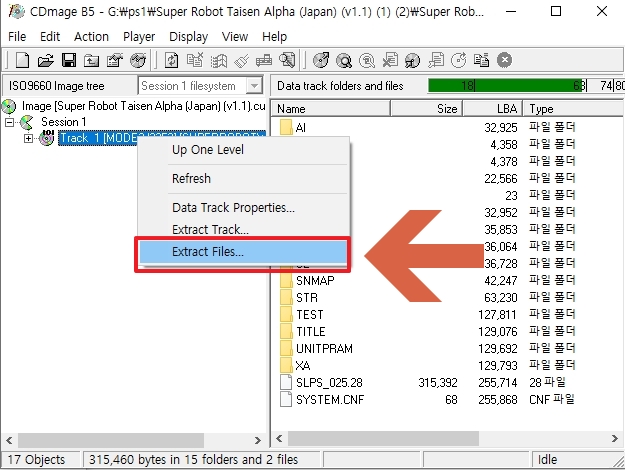Select the SLPS_025.28 file

[329, 383]
